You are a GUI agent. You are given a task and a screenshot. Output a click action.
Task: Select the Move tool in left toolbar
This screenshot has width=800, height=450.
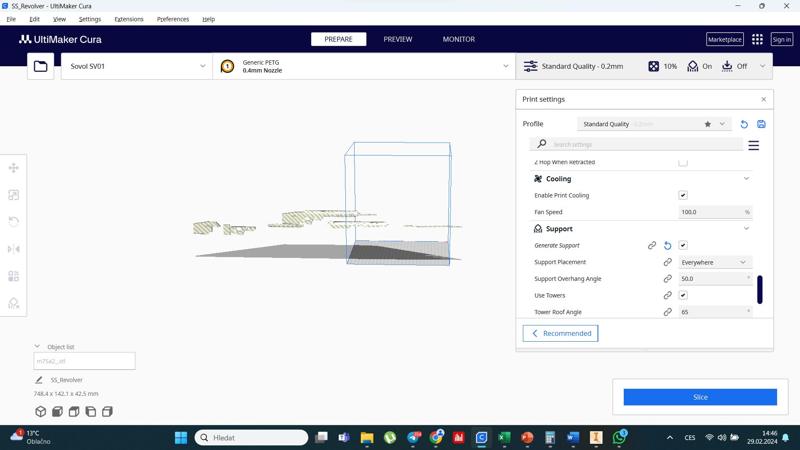pyautogui.click(x=14, y=168)
